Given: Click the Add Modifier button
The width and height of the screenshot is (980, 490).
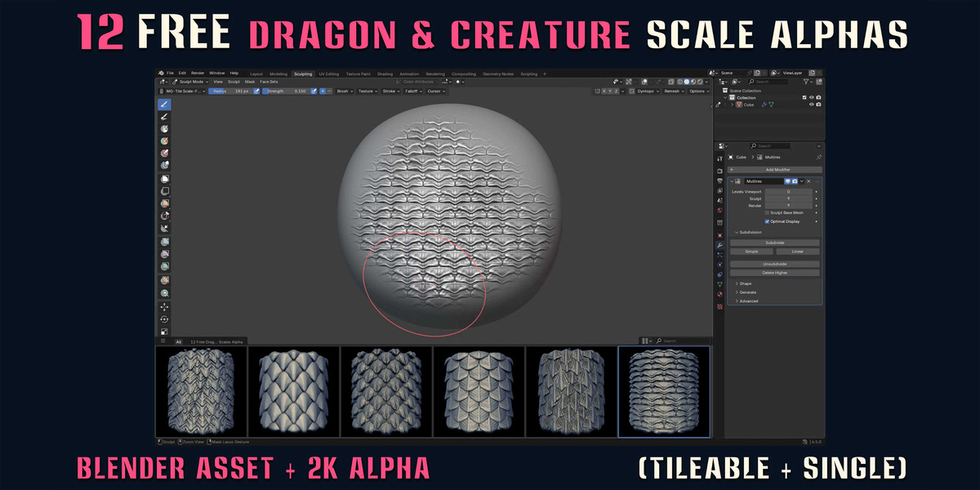Looking at the screenshot, I should 774,169.
